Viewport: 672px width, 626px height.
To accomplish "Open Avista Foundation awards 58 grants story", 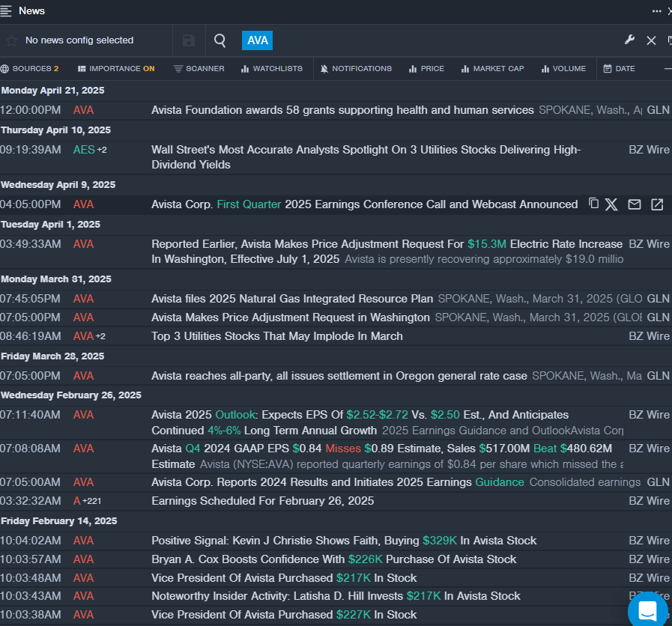I will [x=342, y=110].
